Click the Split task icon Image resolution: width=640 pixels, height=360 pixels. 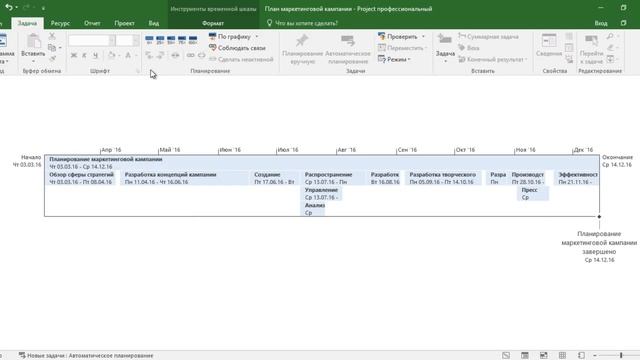click(x=175, y=55)
